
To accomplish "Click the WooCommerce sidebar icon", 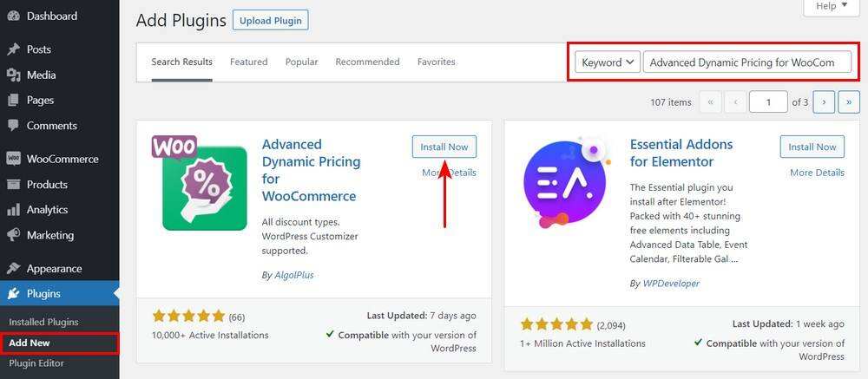I will (x=13, y=159).
